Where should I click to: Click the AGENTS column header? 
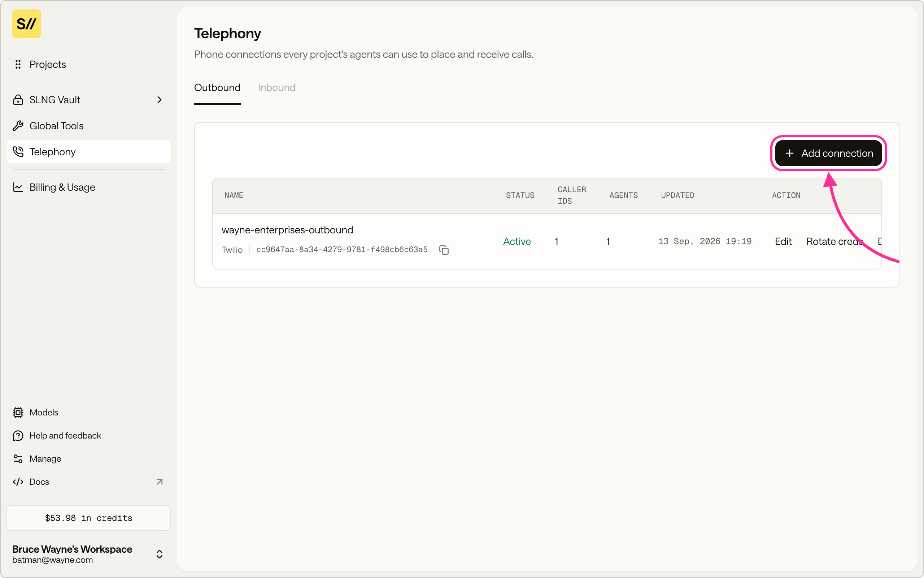[623, 195]
